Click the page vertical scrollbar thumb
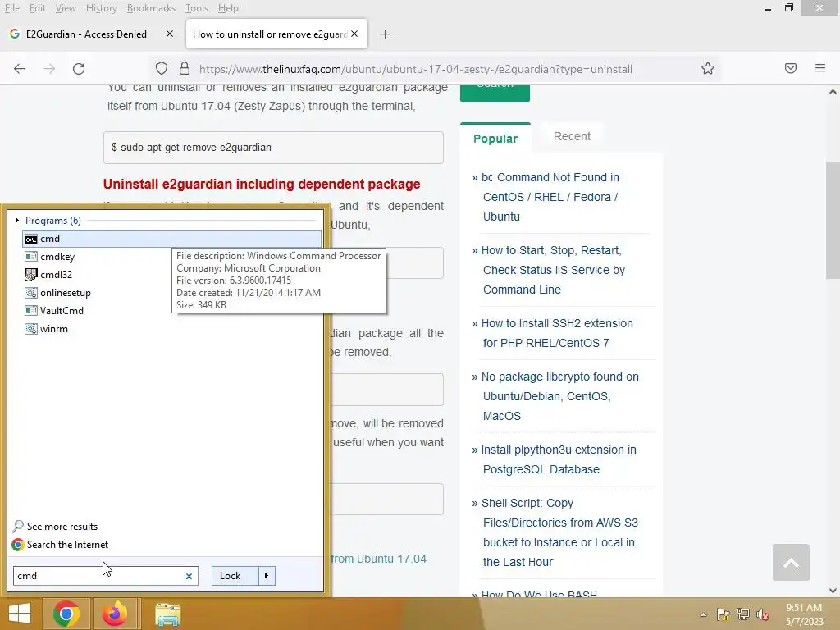 [x=833, y=220]
